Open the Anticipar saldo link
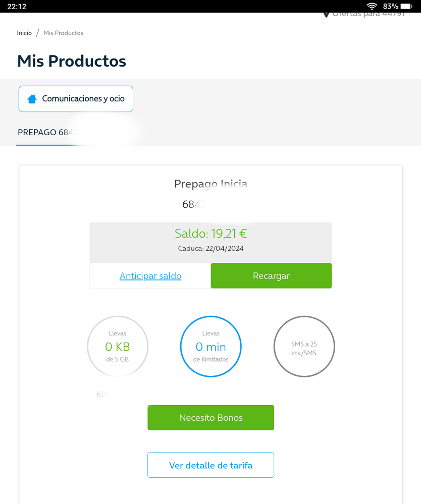This screenshot has width=421, height=504. coord(150,276)
